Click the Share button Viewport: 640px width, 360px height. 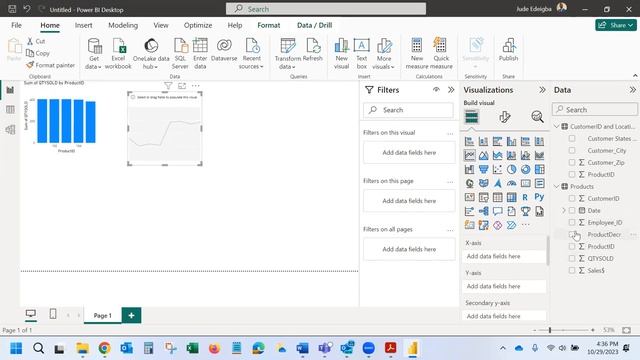(x=616, y=25)
